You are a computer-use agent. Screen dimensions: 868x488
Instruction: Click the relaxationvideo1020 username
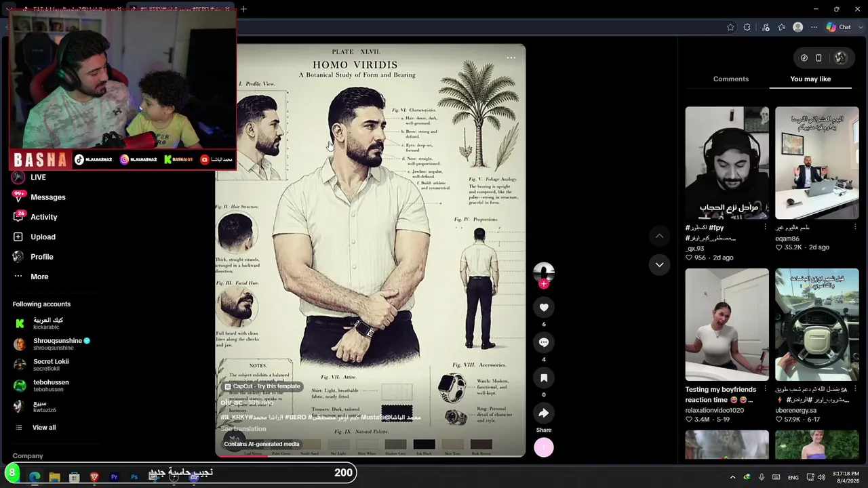715,410
